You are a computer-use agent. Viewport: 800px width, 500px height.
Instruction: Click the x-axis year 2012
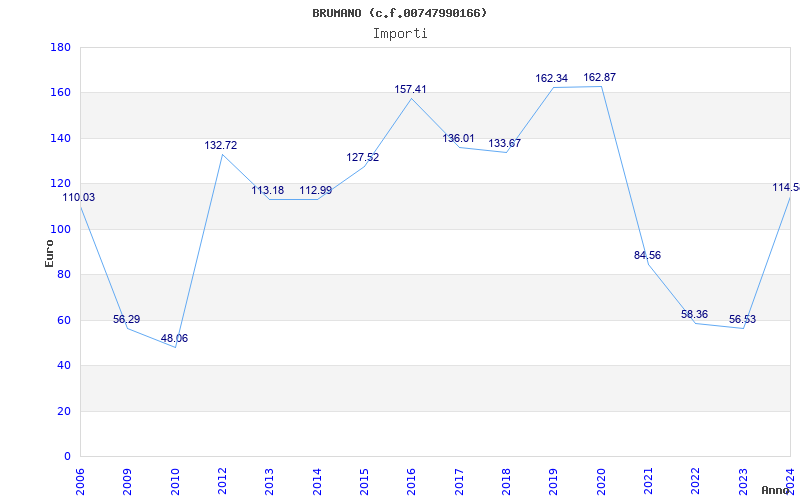pos(222,482)
